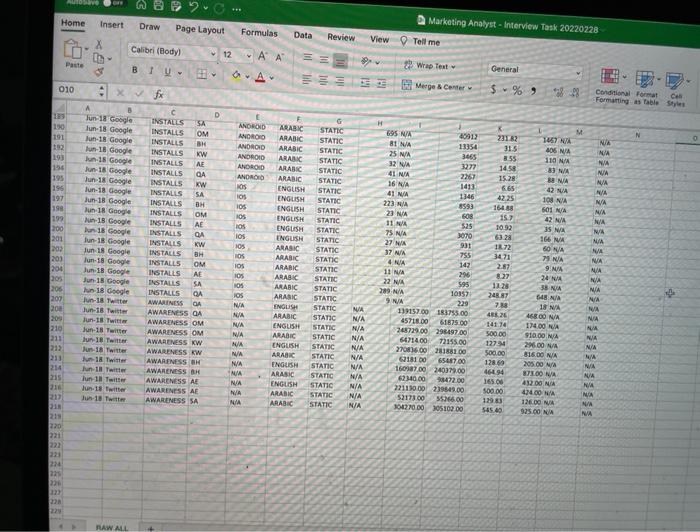Click the Currency dollar icon
The image size is (700, 532).
494,89
